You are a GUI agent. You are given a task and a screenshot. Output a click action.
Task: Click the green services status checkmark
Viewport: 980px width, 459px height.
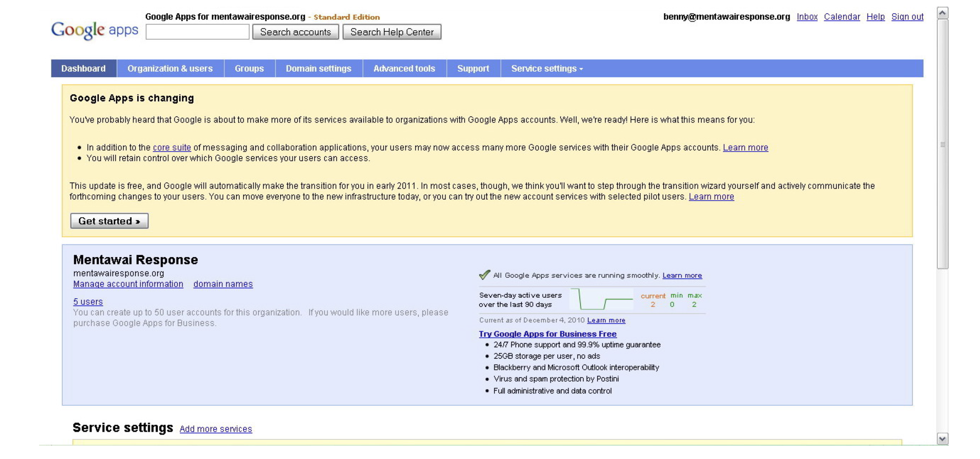click(485, 275)
